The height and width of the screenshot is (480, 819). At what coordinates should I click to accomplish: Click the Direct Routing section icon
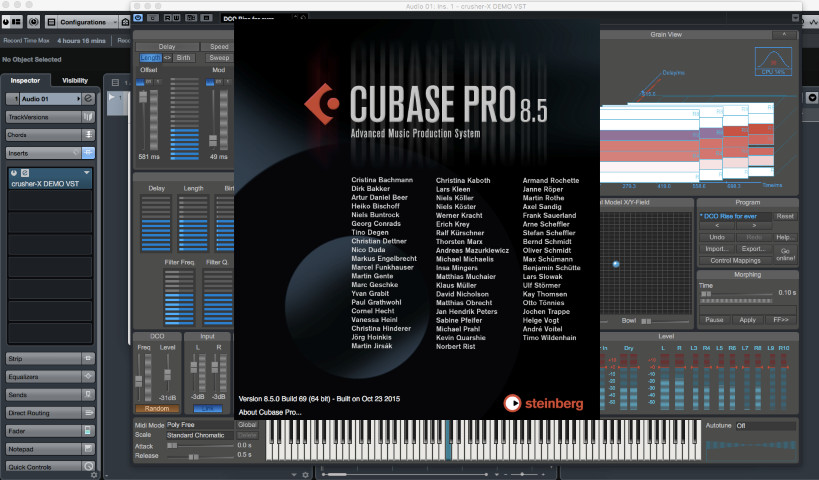click(88, 413)
